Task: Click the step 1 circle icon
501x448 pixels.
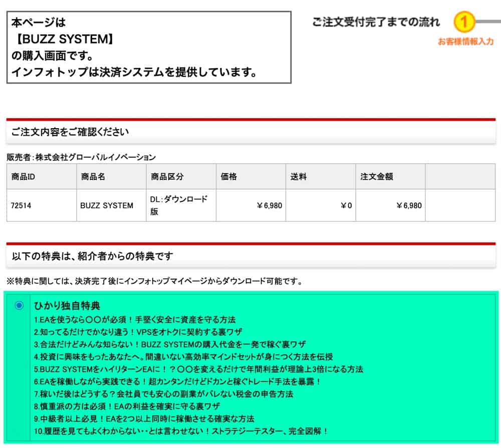Action: pyautogui.click(x=464, y=22)
